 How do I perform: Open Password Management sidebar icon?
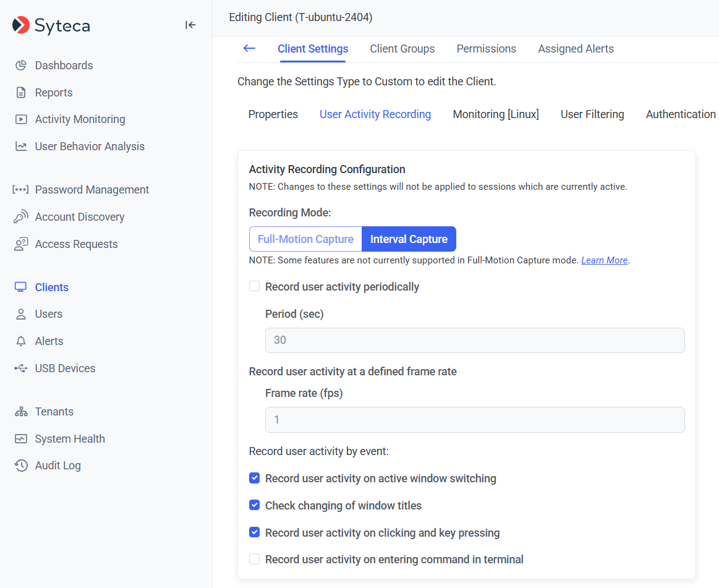click(x=21, y=190)
